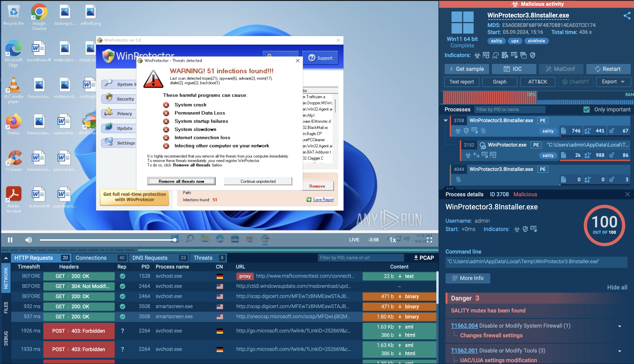Click the Get sample download button
Viewport: 634px width, 364px height.
pos(467,69)
